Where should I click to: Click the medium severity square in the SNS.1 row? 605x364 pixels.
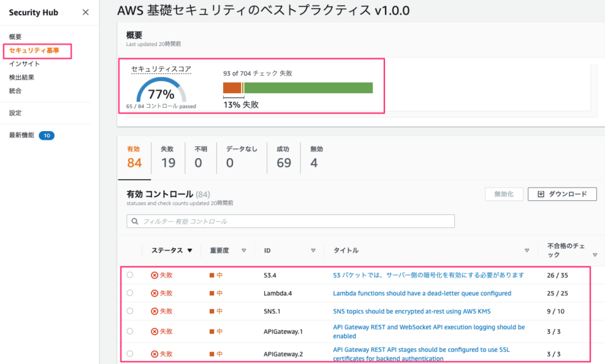pyautogui.click(x=212, y=311)
